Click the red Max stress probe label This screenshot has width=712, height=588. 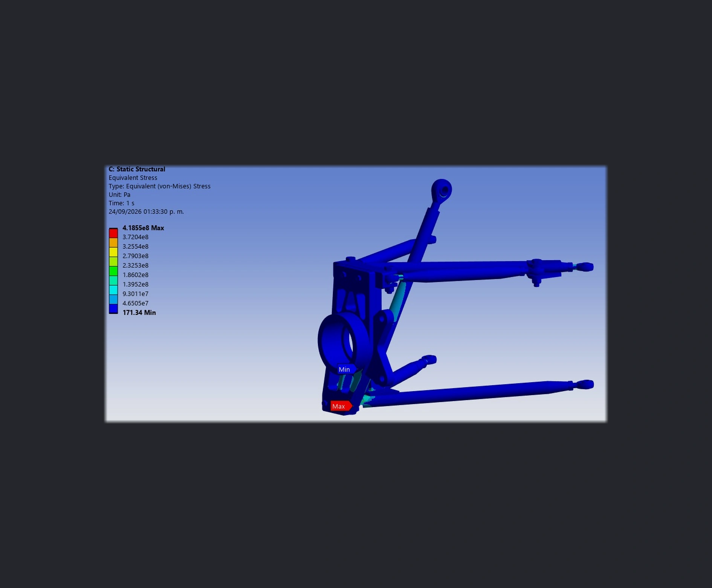[341, 406]
